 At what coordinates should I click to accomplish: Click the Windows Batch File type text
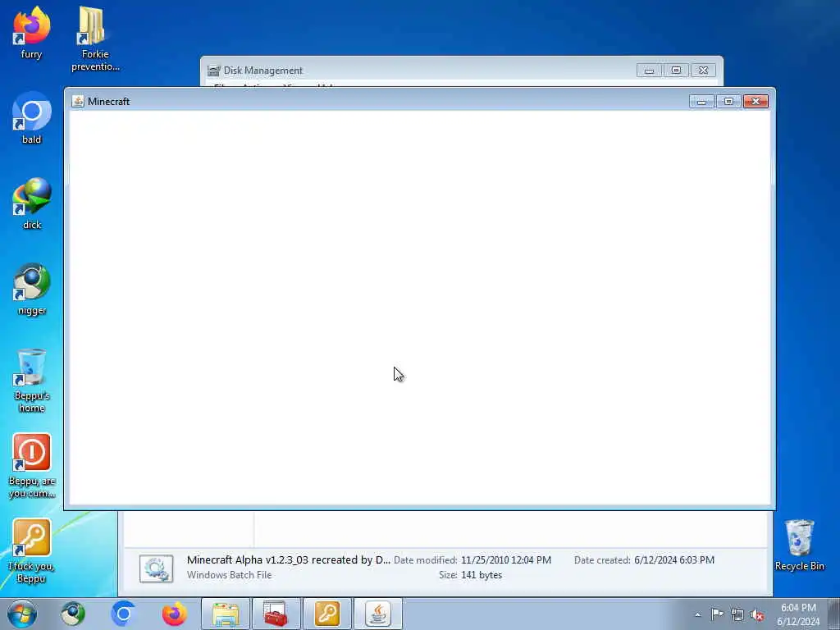click(230, 575)
